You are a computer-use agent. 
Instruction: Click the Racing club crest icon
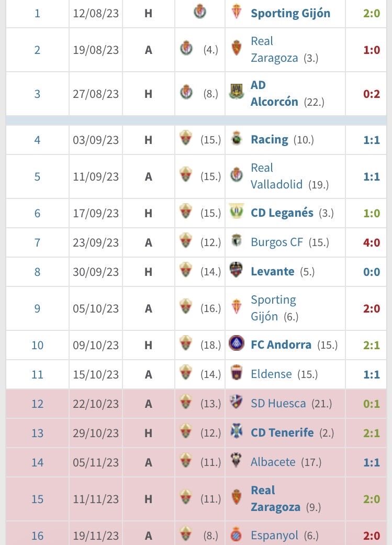(237, 140)
